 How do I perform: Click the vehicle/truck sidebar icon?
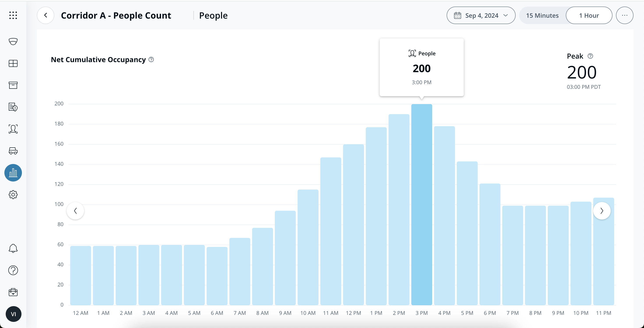[x=12, y=151]
